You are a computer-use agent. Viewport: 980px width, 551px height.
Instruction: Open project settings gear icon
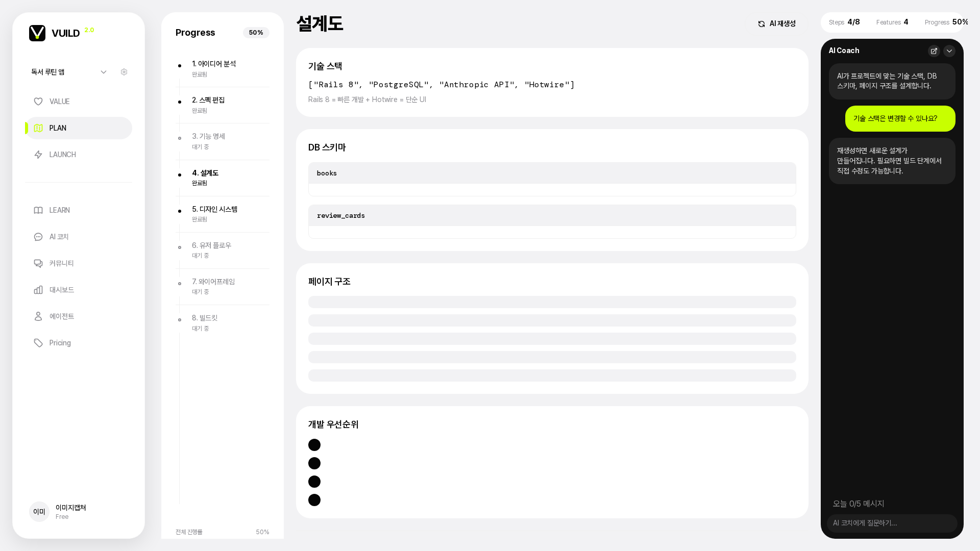[124, 72]
